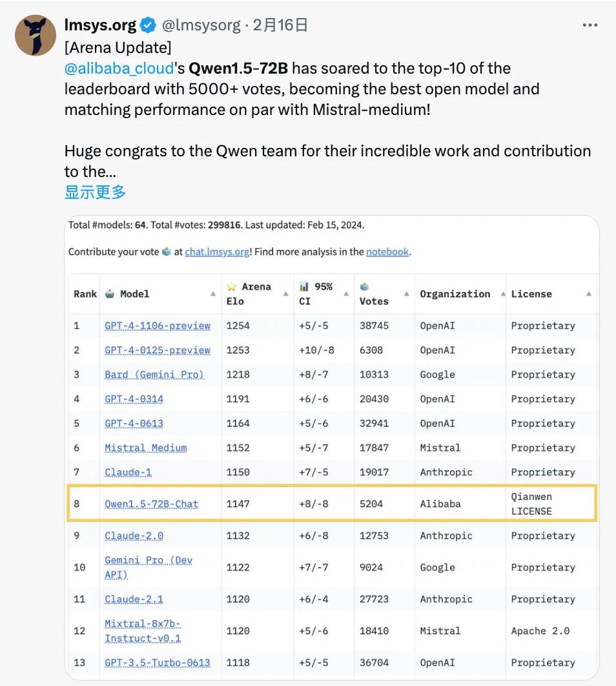616x686 pixels.
Task: Click the blue verified badge
Action: [x=149, y=26]
